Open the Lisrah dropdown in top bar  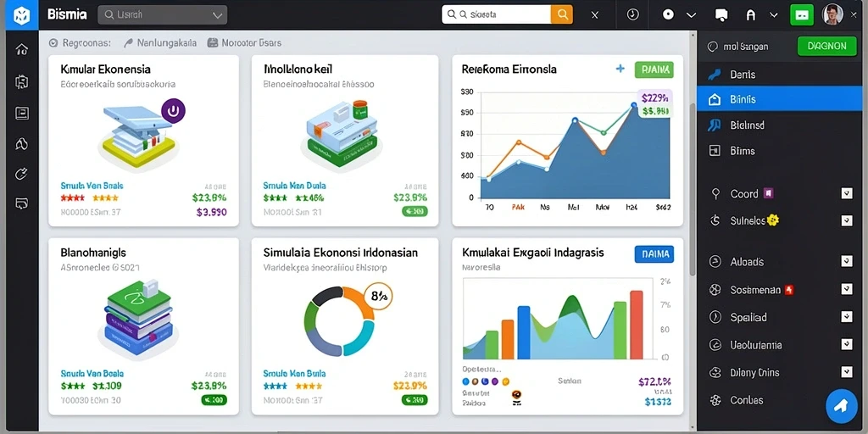(x=162, y=15)
